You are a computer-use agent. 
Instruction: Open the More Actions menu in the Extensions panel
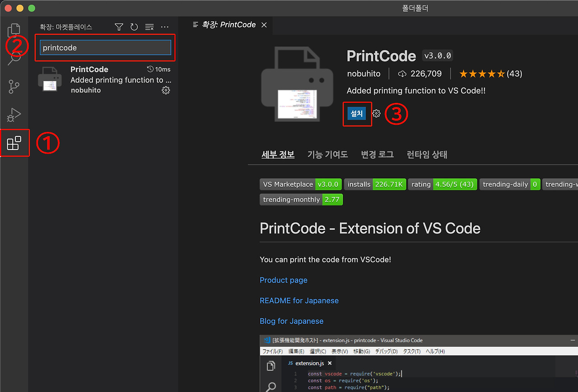[164, 27]
